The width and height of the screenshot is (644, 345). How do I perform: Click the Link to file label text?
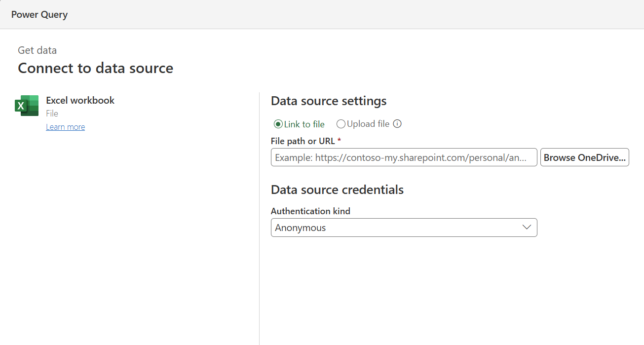(304, 124)
